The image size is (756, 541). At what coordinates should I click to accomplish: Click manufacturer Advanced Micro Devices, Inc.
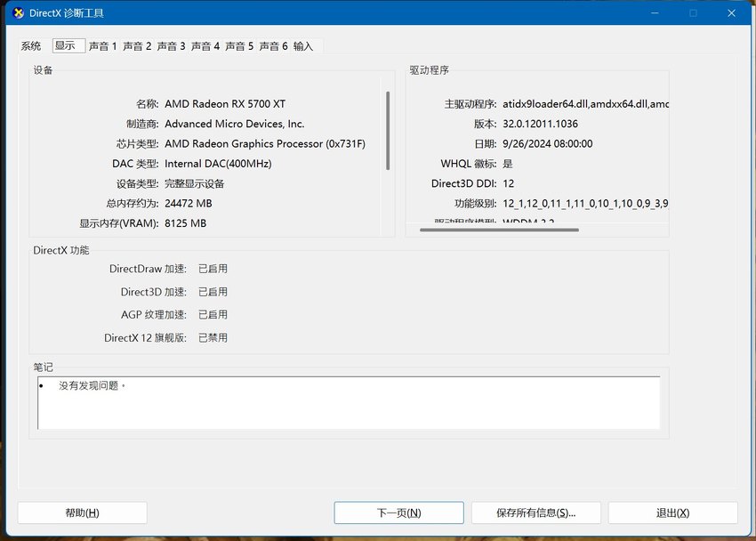pyautogui.click(x=235, y=124)
